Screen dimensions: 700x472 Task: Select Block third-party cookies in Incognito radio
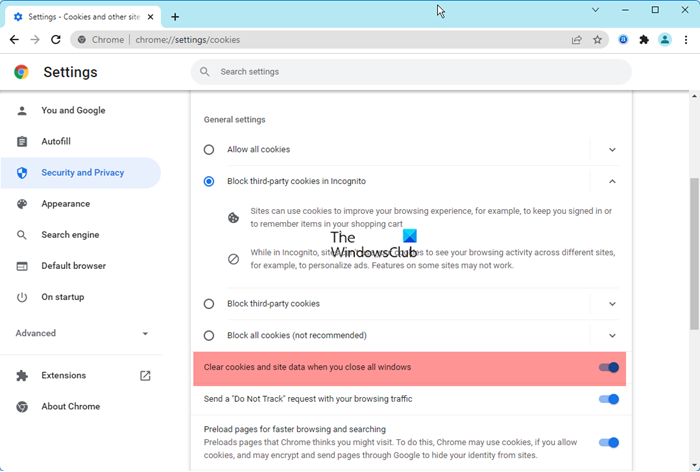coord(208,181)
